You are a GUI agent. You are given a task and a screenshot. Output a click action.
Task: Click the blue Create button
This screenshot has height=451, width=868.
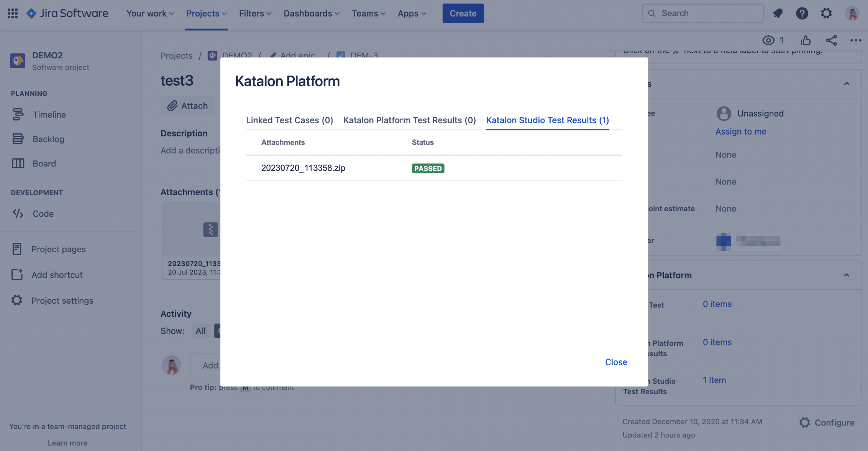point(463,14)
